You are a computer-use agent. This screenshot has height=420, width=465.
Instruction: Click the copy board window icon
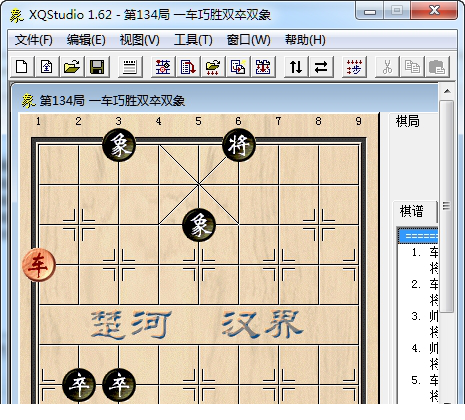(238, 67)
